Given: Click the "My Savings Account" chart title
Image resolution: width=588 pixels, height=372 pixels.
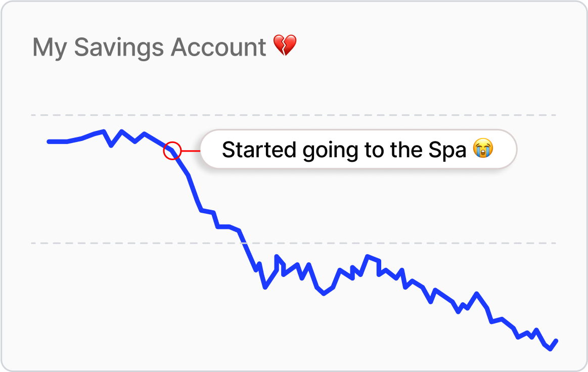Looking at the screenshot, I should (x=149, y=48).
